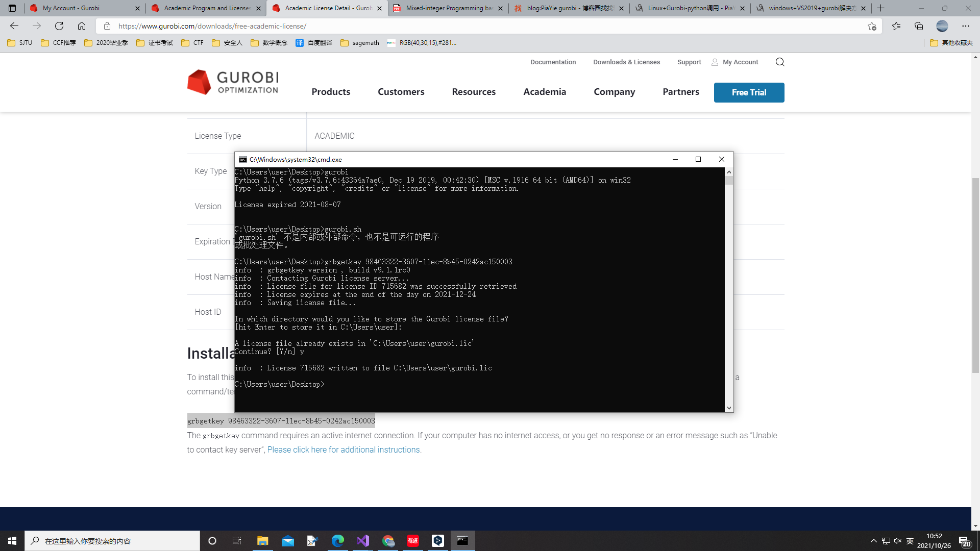Switch to Linux+Gurobi-python tab
This screenshot has width=980, height=551.
click(690, 8)
